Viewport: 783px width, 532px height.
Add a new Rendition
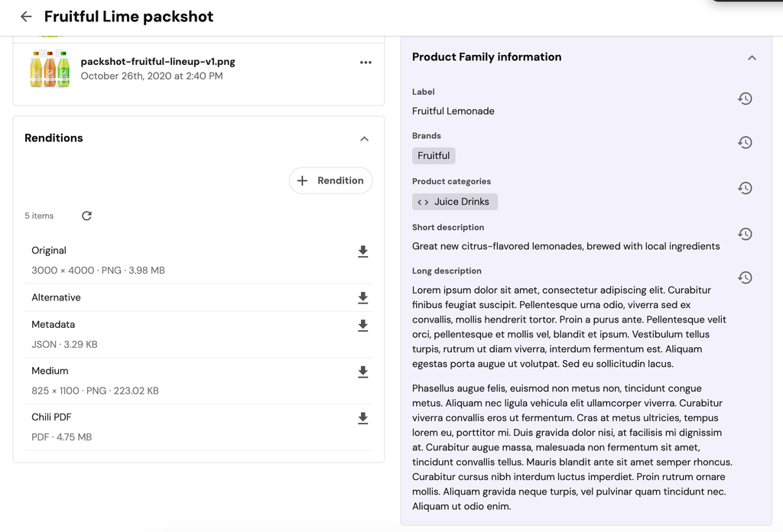[x=331, y=180]
